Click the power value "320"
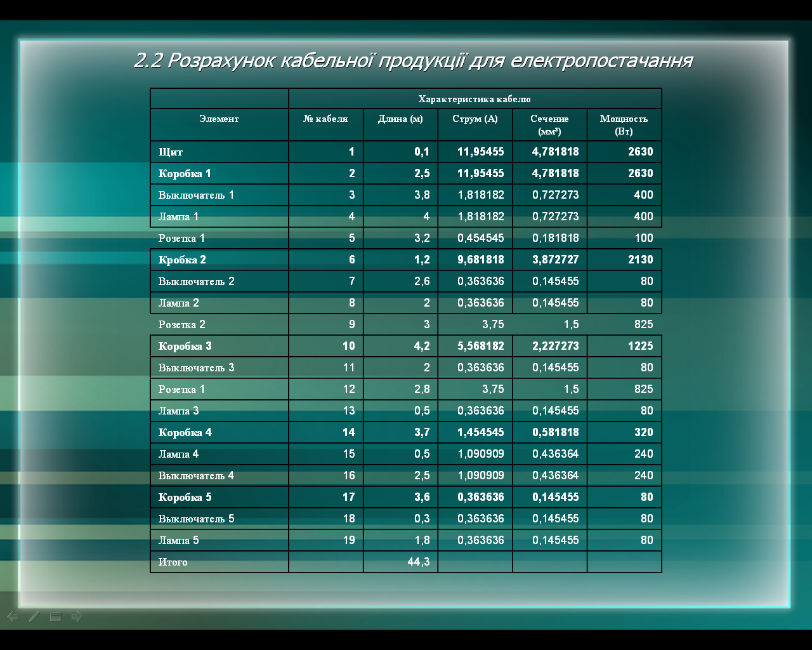812x650 pixels. [x=644, y=433]
